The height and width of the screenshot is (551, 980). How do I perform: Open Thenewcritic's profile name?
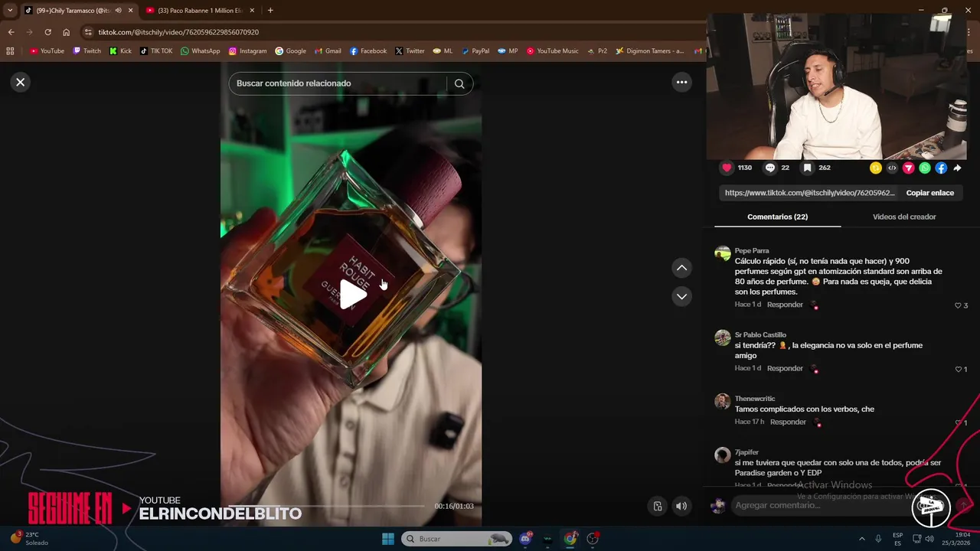click(755, 399)
